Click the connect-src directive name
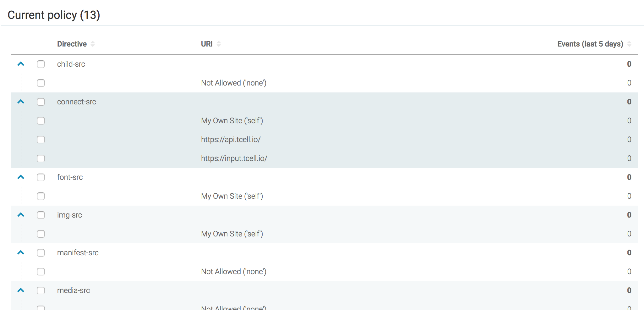Viewport: 644px width, 310px height. coord(77,102)
